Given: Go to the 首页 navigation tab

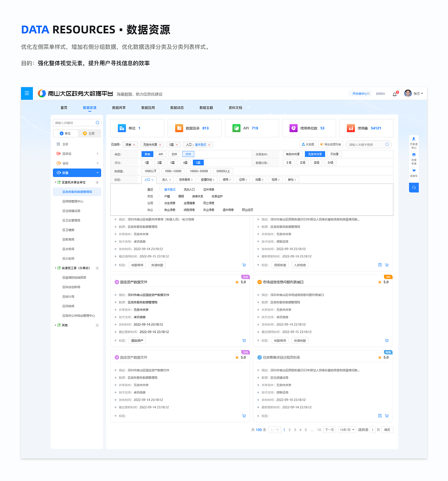Looking at the screenshot, I should pos(64,108).
